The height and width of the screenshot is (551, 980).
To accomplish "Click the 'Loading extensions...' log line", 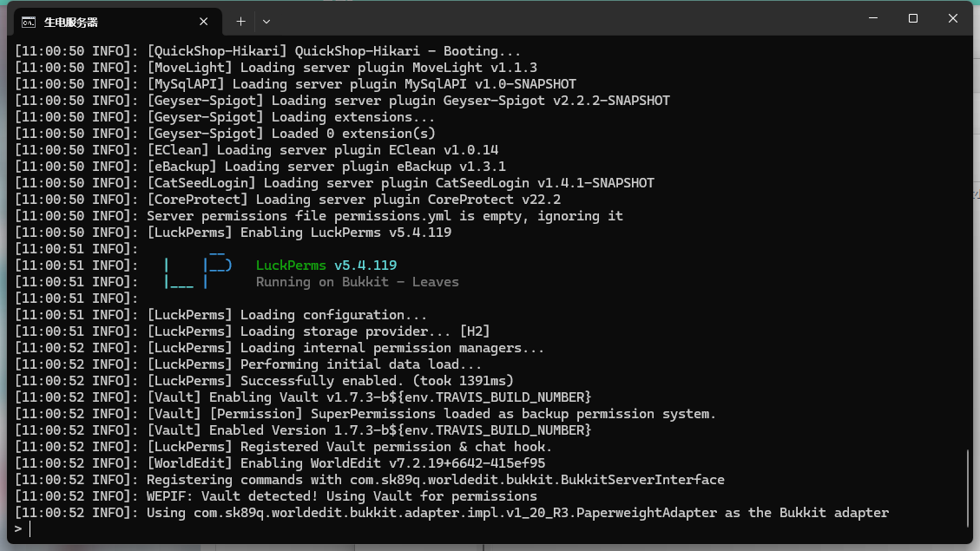I will point(224,117).
